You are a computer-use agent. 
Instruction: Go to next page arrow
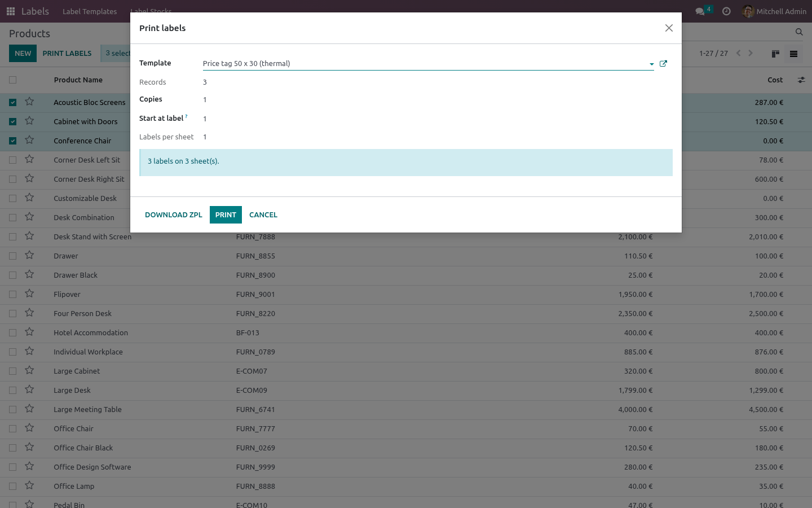pyautogui.click(x=751, y=53)
